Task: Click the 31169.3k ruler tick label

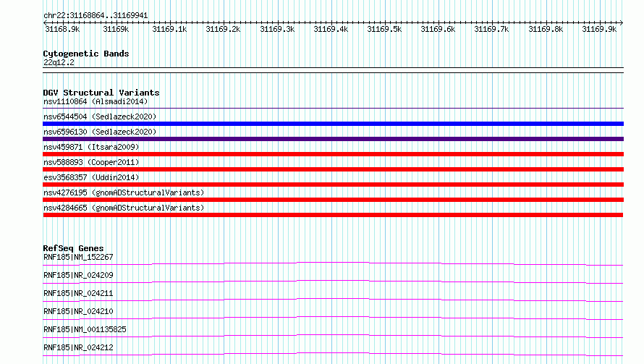Action: [277, 29]
